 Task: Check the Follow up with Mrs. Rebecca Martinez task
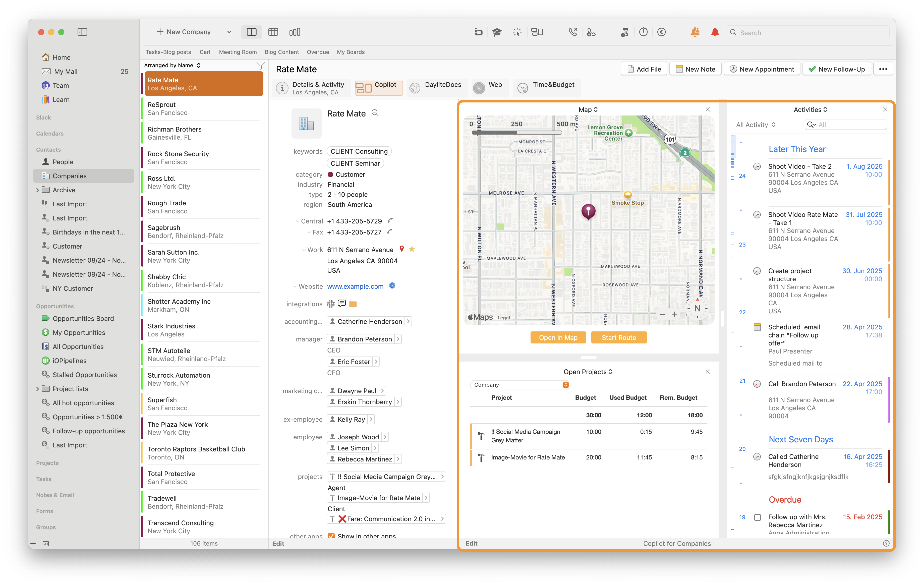758,517
